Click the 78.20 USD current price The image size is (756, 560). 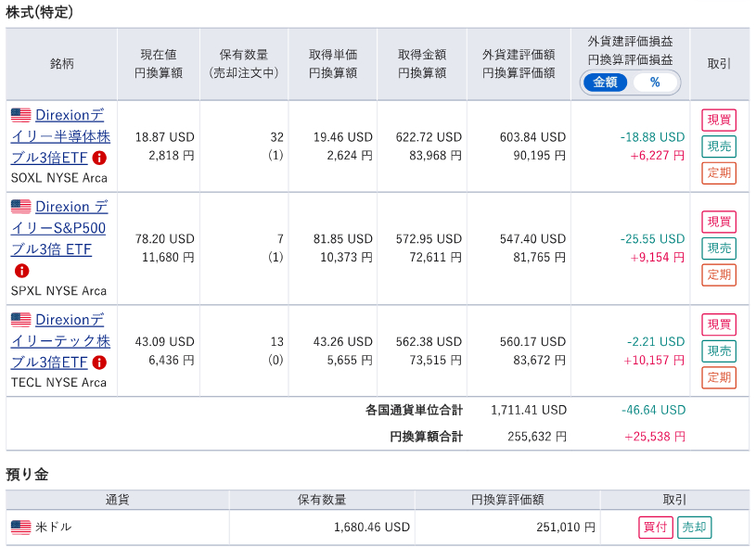164,239
